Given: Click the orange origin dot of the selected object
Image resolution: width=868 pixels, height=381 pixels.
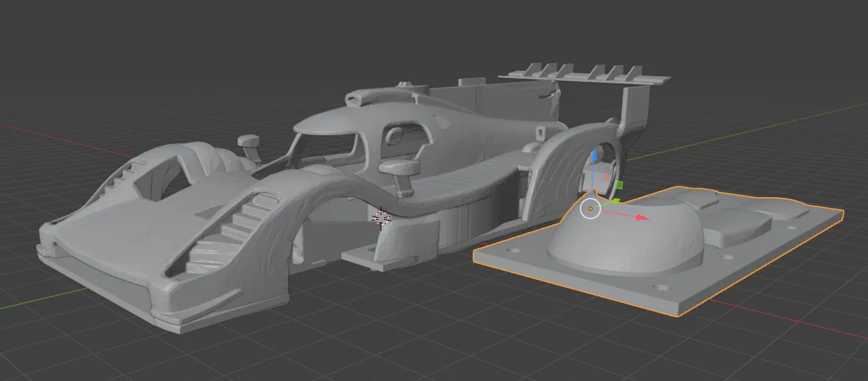Looking at the screenshot, I should pos(591,208).
